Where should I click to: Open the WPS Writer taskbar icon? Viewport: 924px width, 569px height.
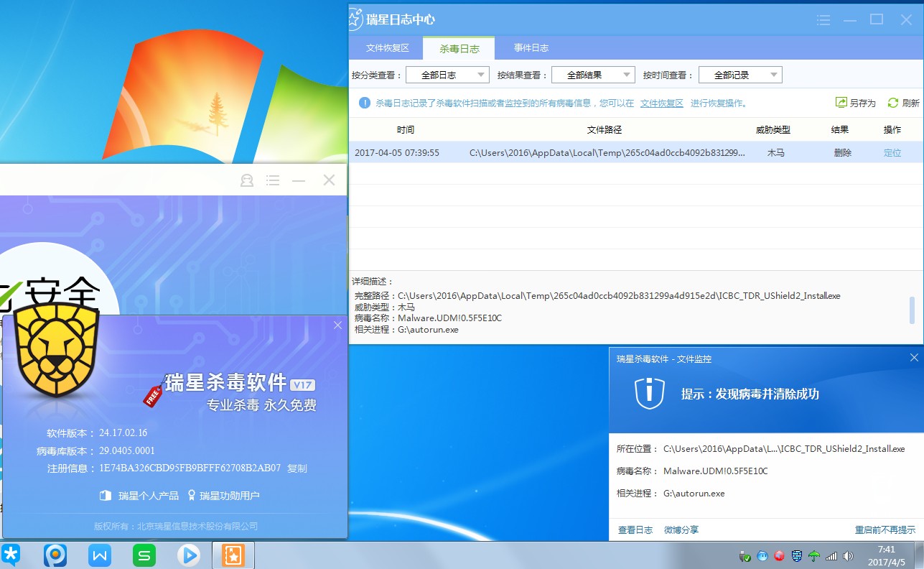tap(100, 555)
